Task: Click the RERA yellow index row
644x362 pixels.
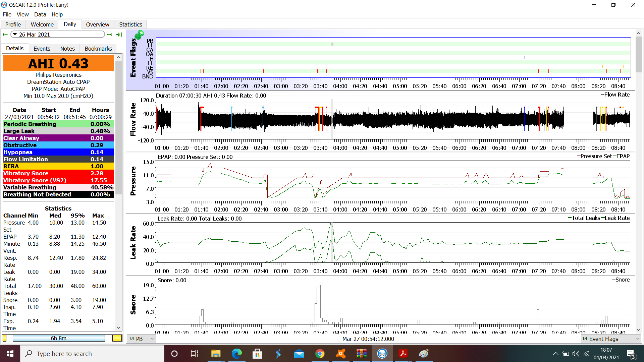Action: (58, 166)
